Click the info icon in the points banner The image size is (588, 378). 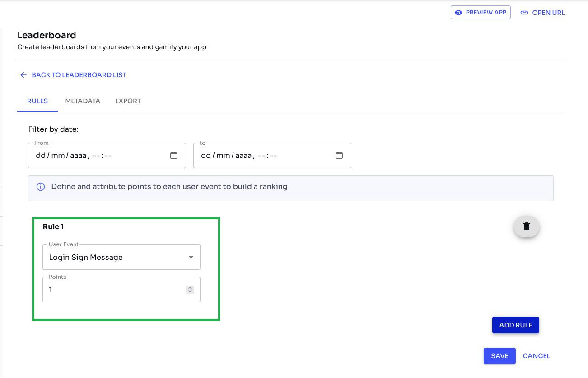(41, 187)
